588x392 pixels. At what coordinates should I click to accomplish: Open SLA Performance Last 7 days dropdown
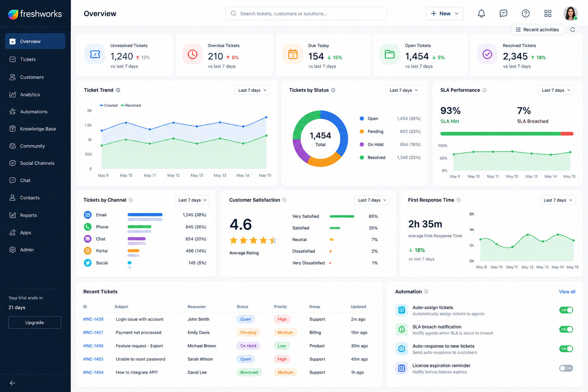click(556, 90)
